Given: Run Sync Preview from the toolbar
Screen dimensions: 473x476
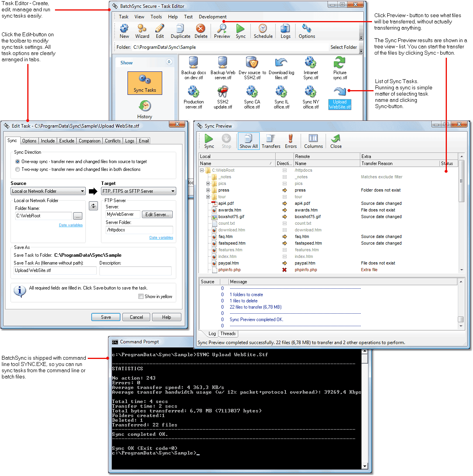Looking at the screenshot, I should [x=221, y=31].
